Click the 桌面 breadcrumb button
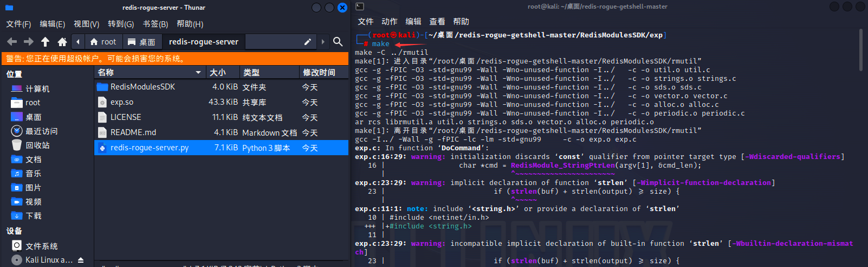This screenshot has height=267, width=868. coord(141,42)
